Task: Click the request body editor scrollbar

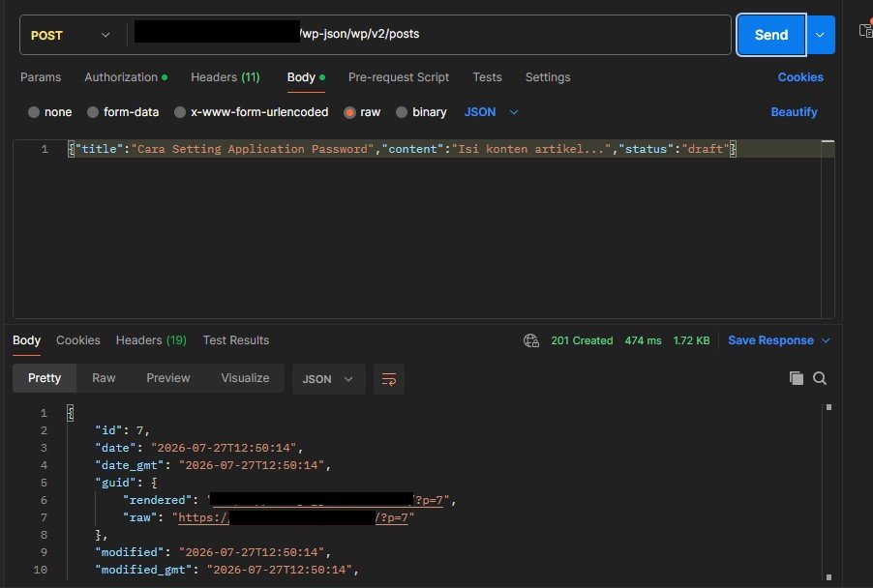Action: click(828, 228)
